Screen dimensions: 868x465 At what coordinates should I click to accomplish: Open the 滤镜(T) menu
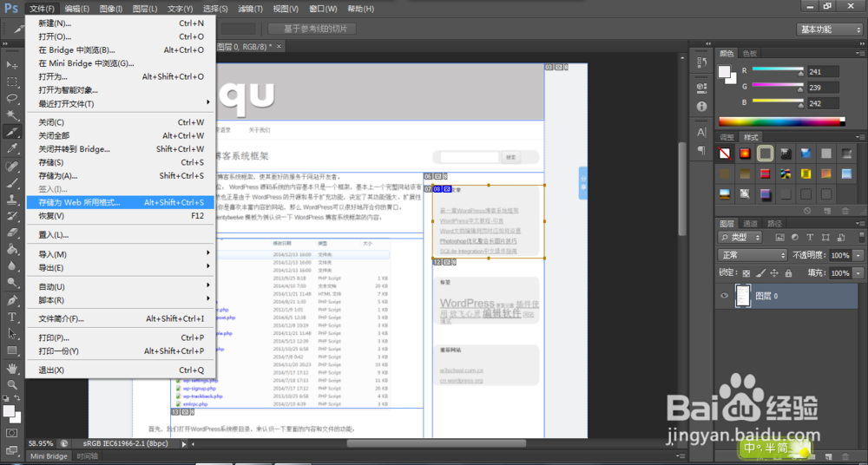250,9
